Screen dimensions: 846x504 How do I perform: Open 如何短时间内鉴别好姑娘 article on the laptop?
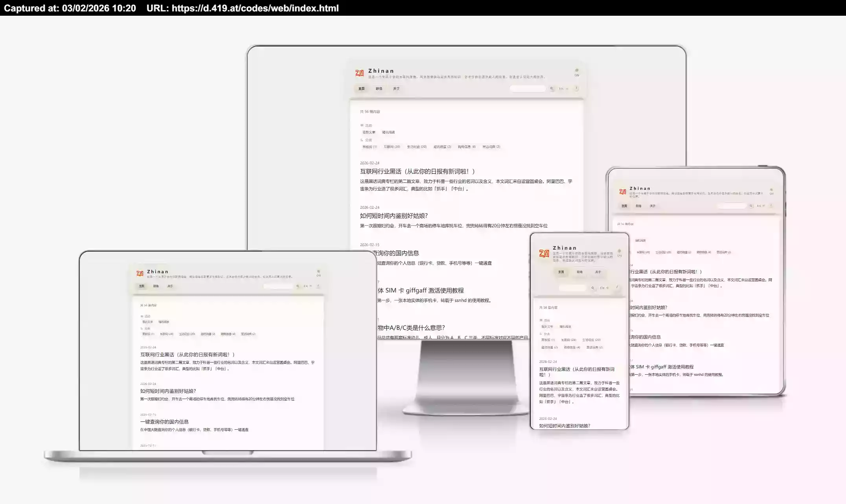tap(168, 391)
